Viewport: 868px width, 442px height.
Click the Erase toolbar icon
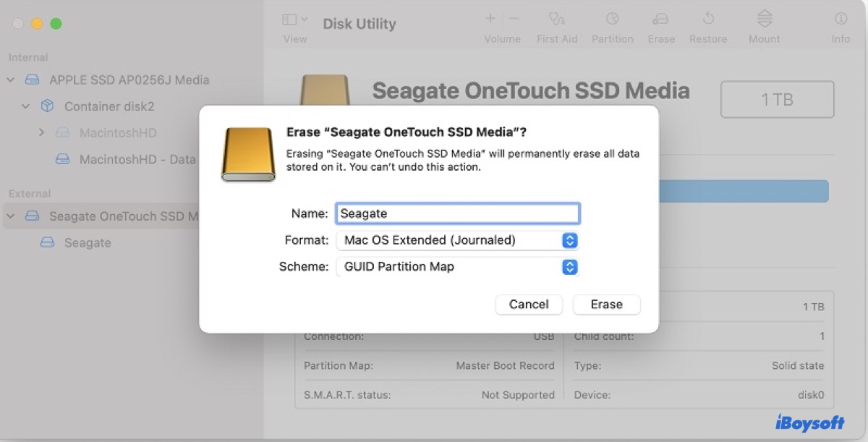click(660, 20)
